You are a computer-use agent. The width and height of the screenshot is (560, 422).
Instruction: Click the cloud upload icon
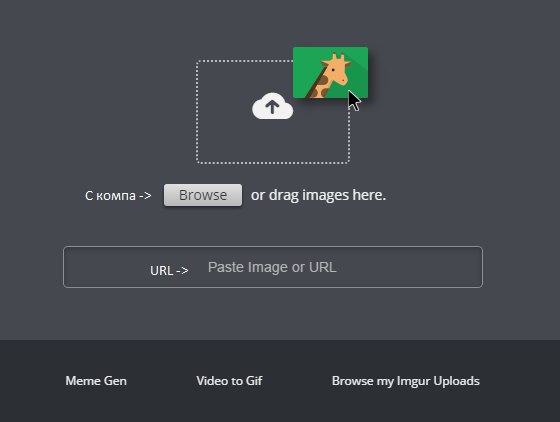pyautogui.click(x=272, y=106)
